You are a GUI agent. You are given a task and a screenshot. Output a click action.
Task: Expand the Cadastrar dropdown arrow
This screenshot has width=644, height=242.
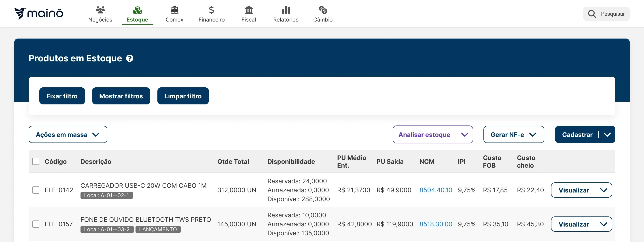(607, 134)
